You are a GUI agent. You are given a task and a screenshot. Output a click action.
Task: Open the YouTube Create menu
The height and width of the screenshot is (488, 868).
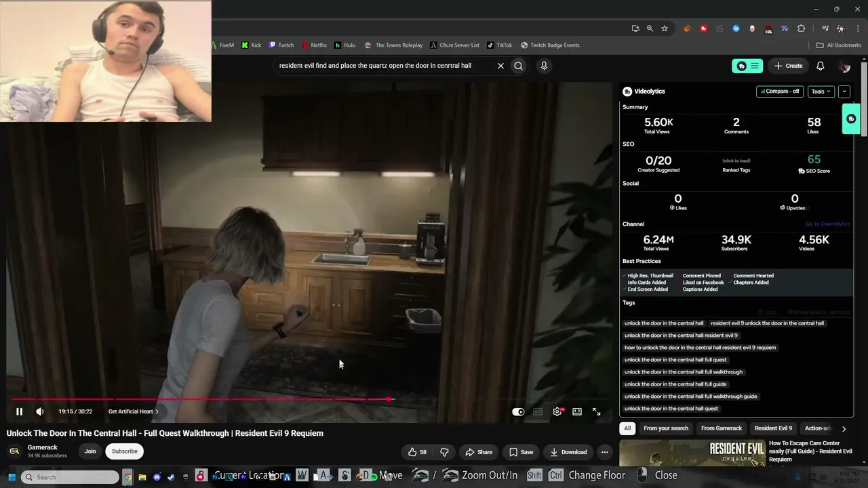point(789,66)
